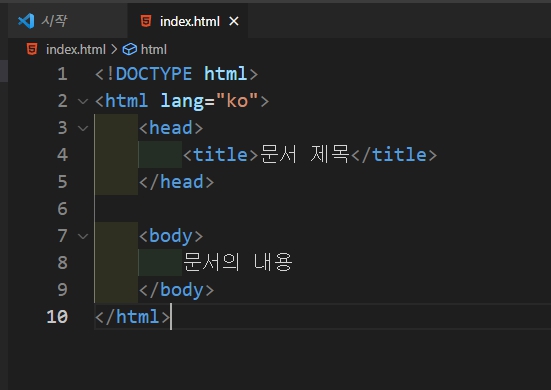Click line number 1 in the gutter
The width and height of the screenshot is (551, 390).
point(63,74)
